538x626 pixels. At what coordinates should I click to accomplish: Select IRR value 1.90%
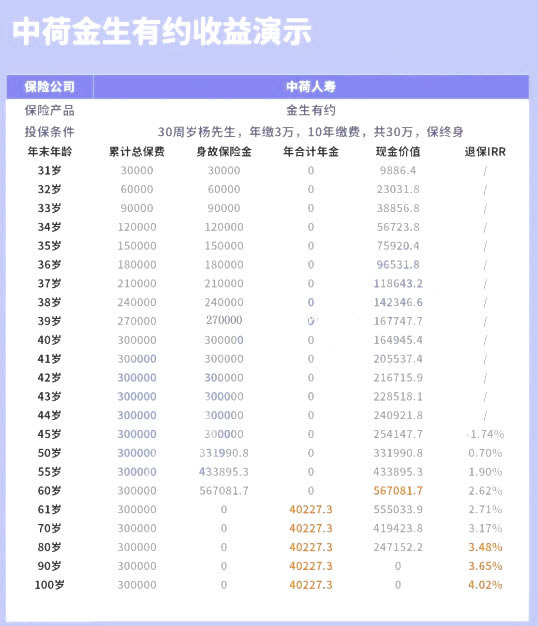click(485, 471)
